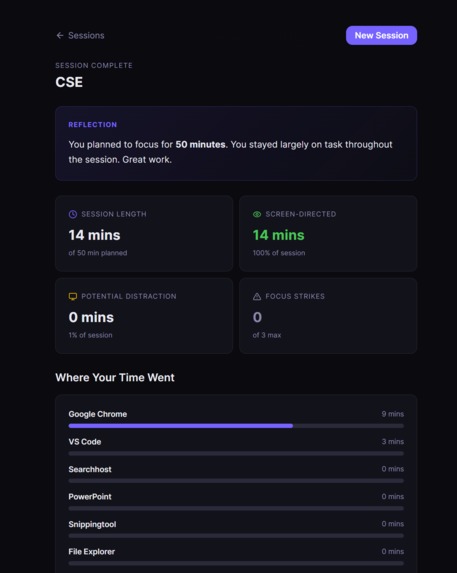Open the Sessions back link
The height and width of the screenshot is (573, 457).
coord(80,35)
